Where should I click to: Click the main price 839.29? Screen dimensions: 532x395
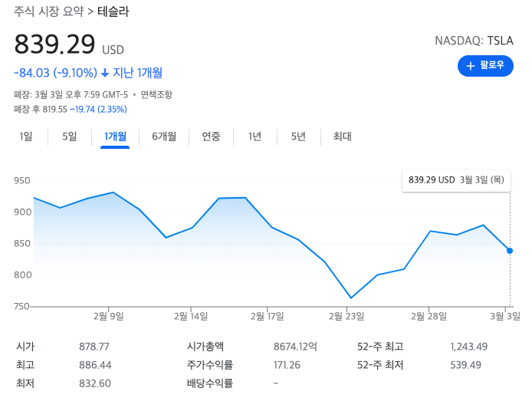[x=54, y=44]
